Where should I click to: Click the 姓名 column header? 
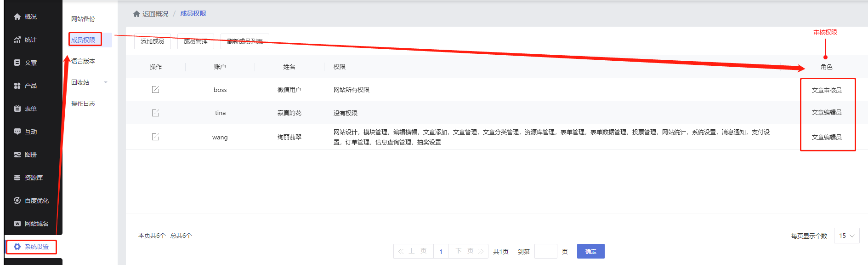point(289,67)
